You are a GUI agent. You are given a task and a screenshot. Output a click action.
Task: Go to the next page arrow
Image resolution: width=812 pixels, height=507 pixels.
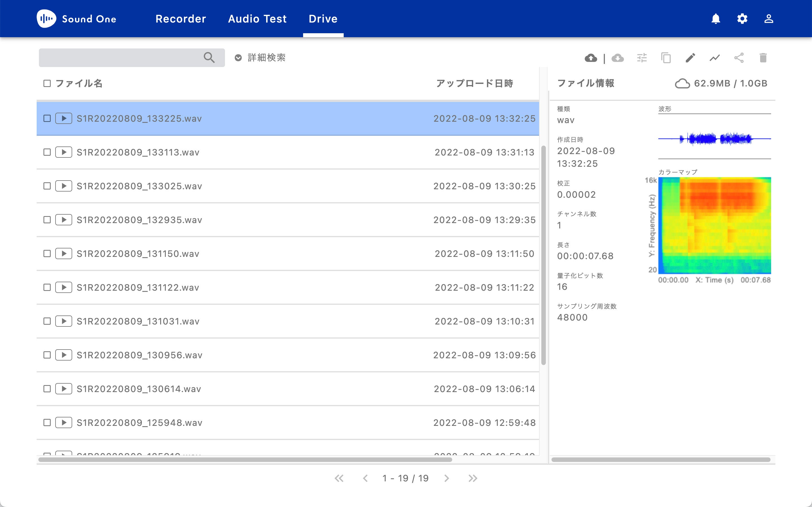(x=446, y=478)
